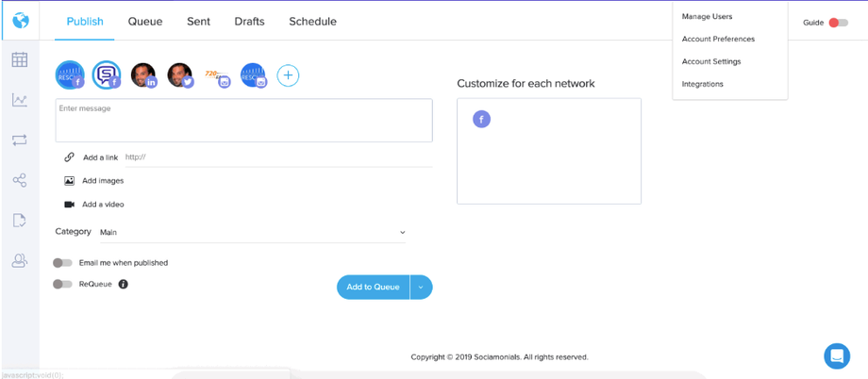This screenshot has height=379, width=868.
Task: Select Account Settings from the menu
Action: coord(711,61)
